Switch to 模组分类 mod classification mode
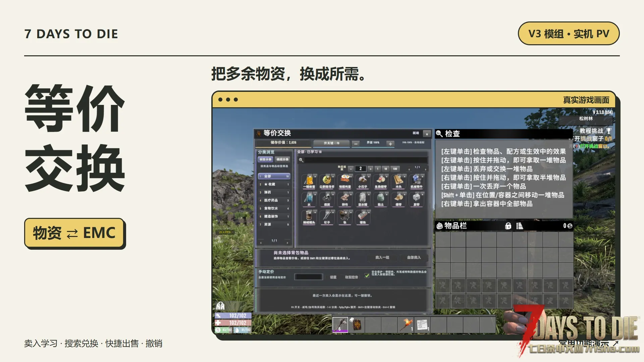This screenshot has height=362, width=644. point(282,160)
